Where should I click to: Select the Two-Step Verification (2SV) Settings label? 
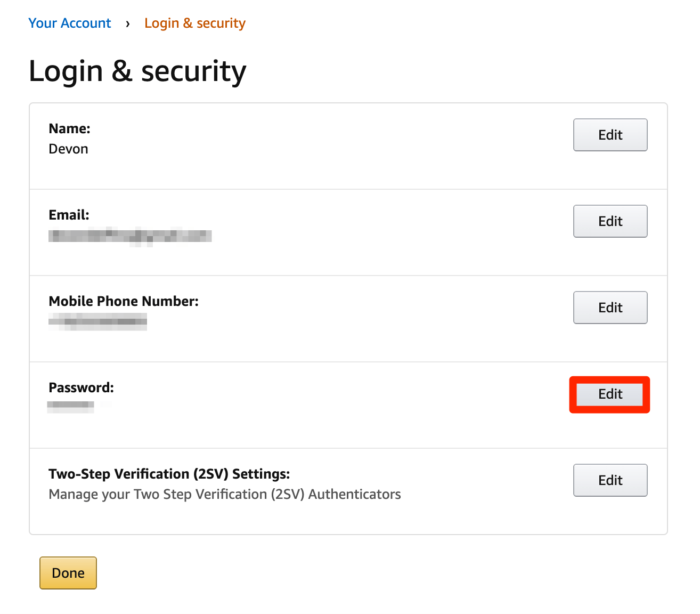(x=169, y=474)
